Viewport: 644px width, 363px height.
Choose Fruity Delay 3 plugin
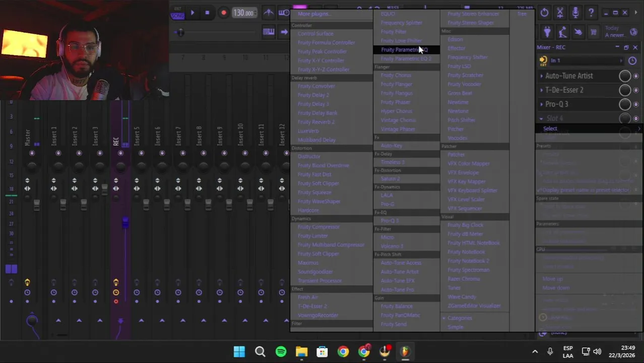pos(313,104)
